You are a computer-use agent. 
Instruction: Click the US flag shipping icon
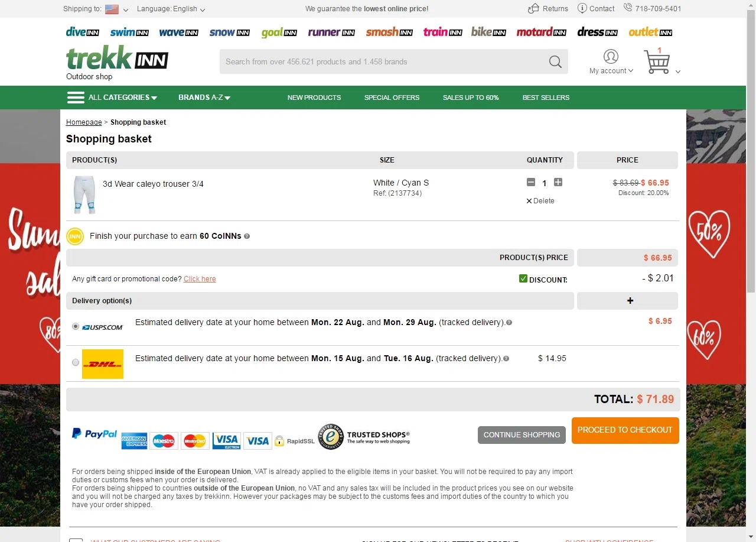[112, 9]
